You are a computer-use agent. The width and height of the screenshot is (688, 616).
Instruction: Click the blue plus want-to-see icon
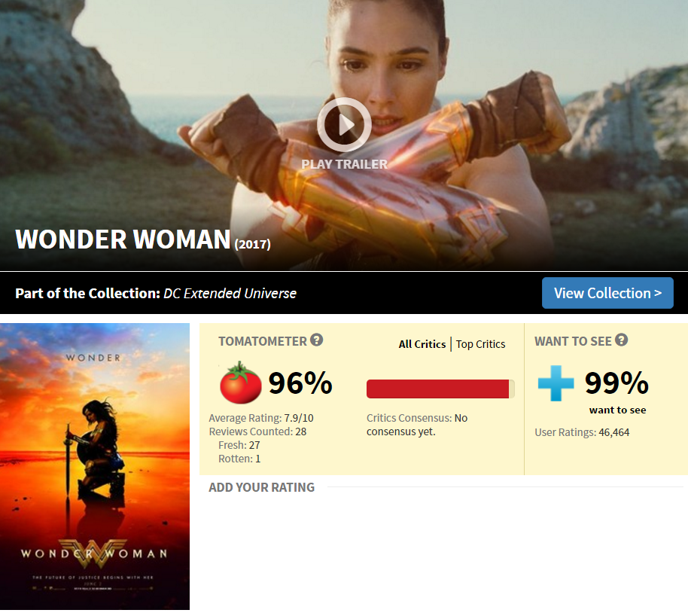tap(556, 383)
